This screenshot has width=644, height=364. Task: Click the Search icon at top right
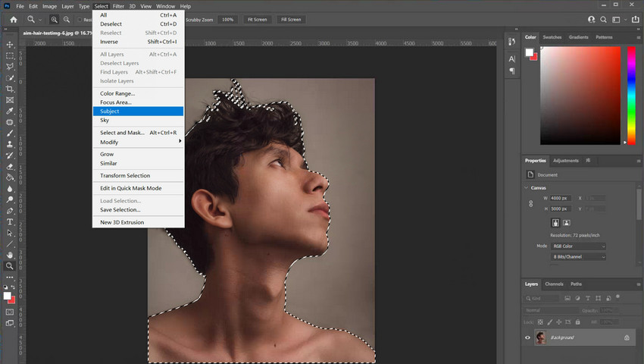[603, 19]
